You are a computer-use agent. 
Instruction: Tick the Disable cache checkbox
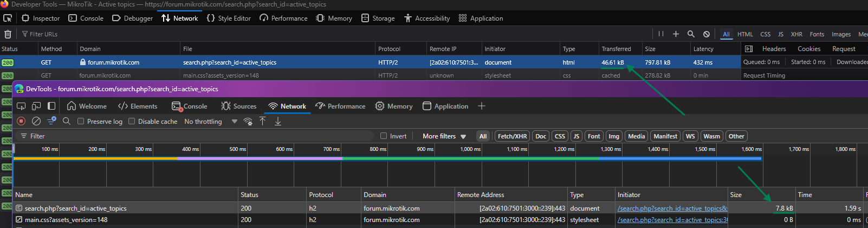click(x=132, y=122)
